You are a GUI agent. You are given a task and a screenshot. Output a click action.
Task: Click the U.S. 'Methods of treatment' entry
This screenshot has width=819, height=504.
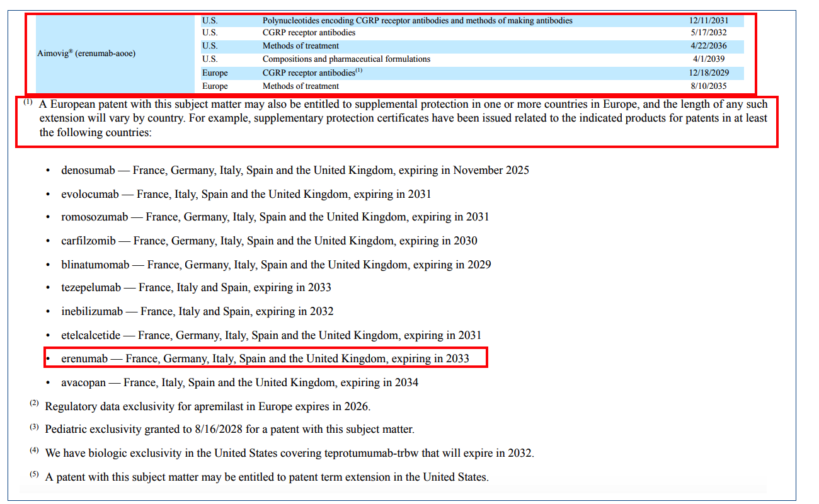tap(301, 46)
